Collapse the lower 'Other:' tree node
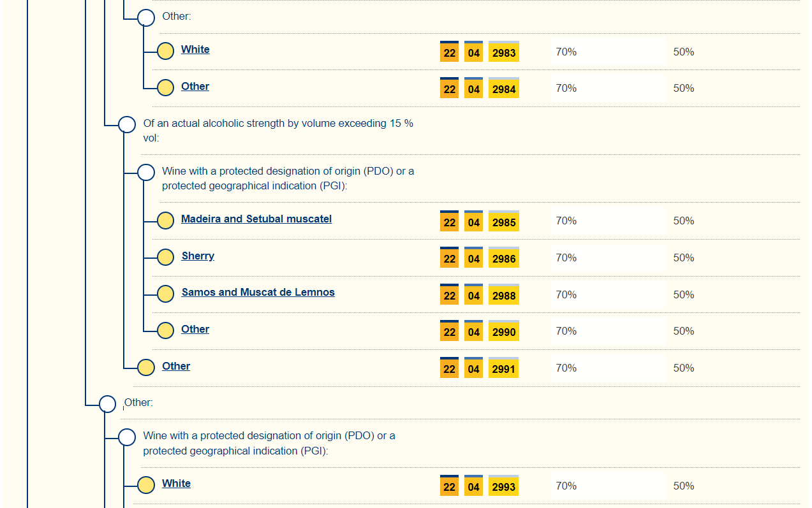Image resolution: width=812 pixels, height=508 pixels. (x=108, y=404)
